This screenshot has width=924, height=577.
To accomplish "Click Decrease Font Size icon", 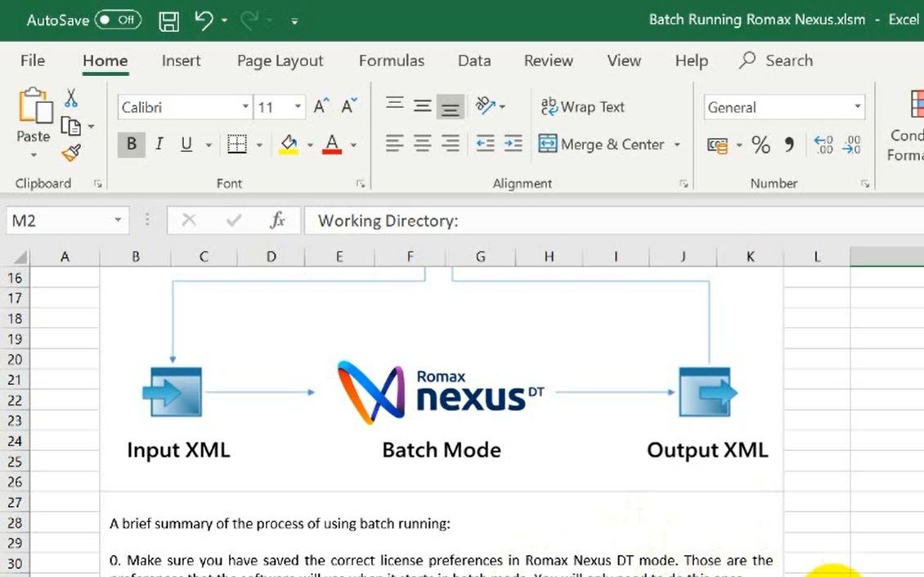I will pyautogui.click(x=349, y=106).
